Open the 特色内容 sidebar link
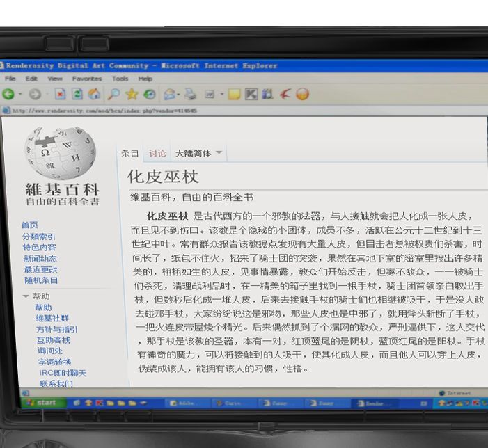 (x=39, y=248)
